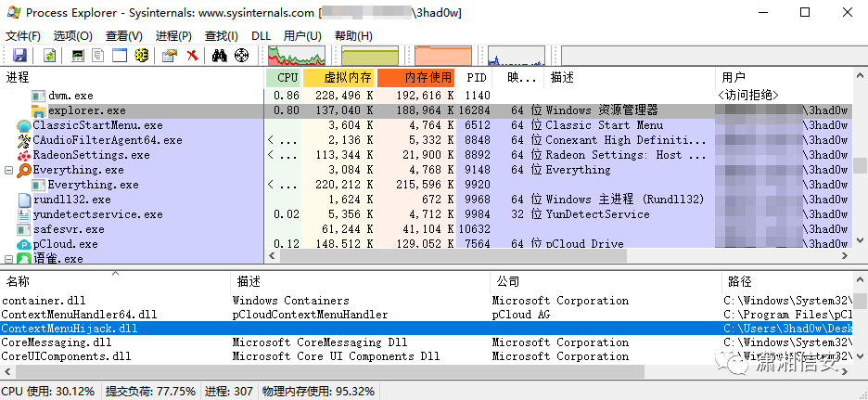Open the 帮助(H) menu
This screenshot has height=400, width=868.
coord(353,36)
